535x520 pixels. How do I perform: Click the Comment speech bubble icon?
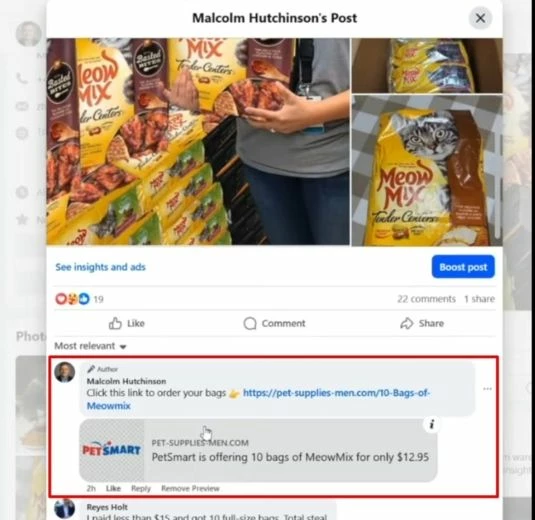pyautogui.click(x=250, y=323)
